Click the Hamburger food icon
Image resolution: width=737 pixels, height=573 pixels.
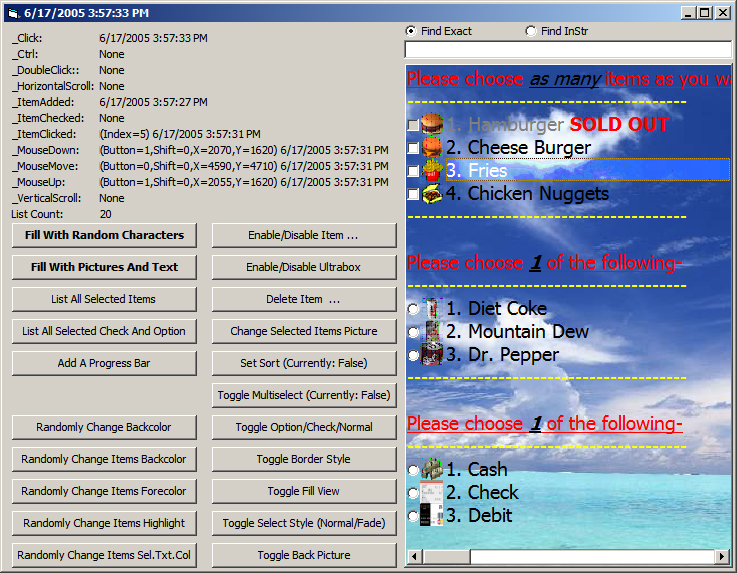point(432,125)
